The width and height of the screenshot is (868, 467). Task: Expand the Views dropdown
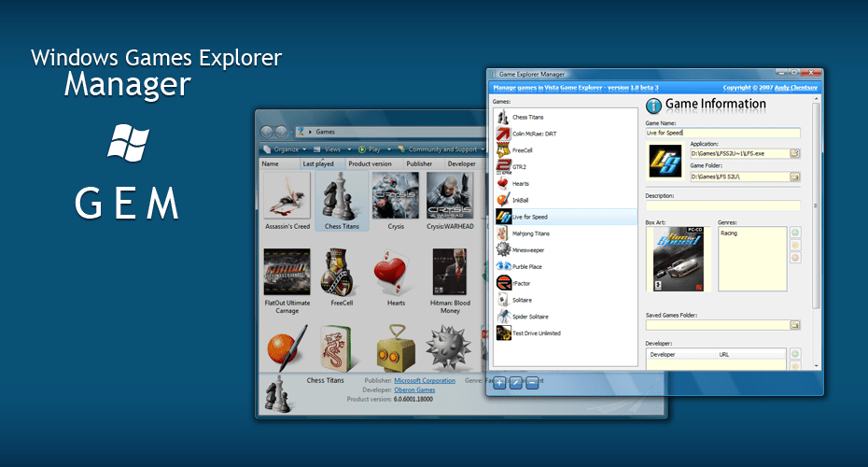coord(337,149)
